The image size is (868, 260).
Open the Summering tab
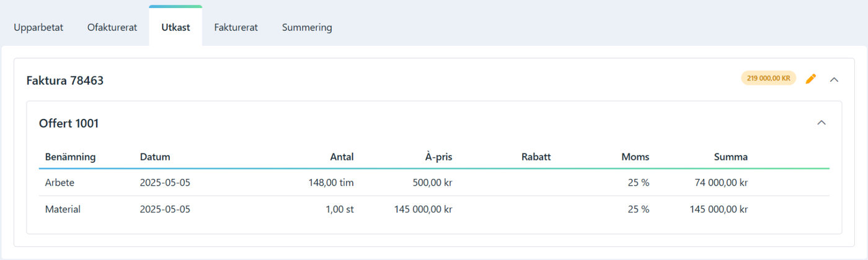pos(307,27)
